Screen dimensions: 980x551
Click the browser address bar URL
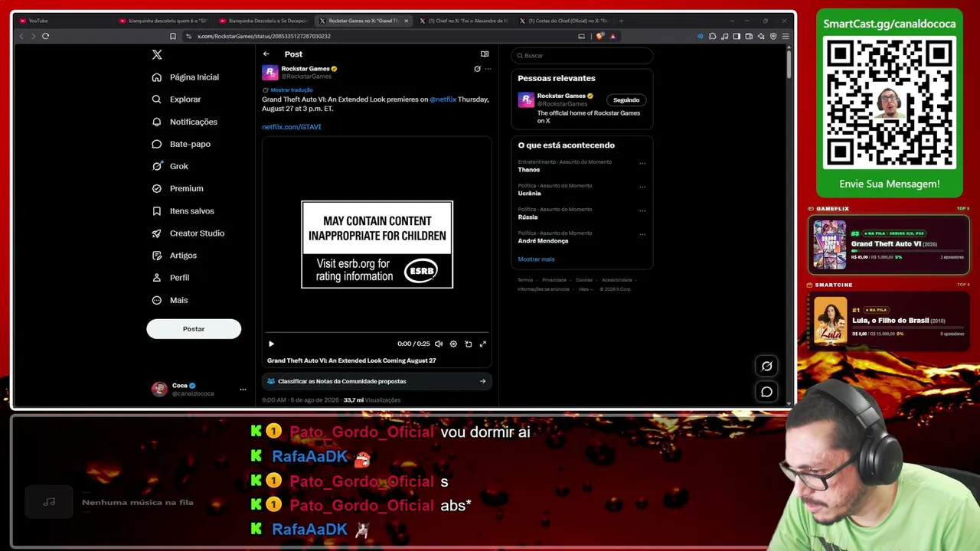pyautogui.click(x=264, y=36)
